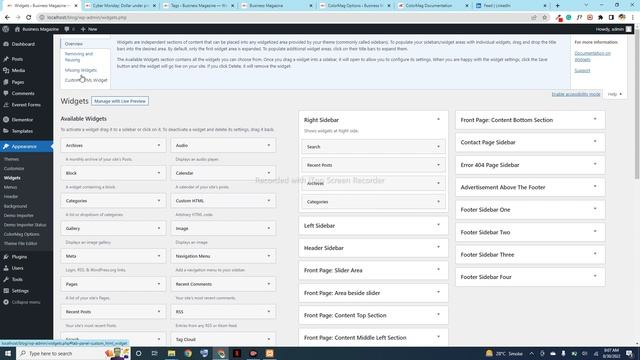Click the bookmark star icon
This screenshot has width=640, height=360.
pyautogui.click(x=544, y=18)
